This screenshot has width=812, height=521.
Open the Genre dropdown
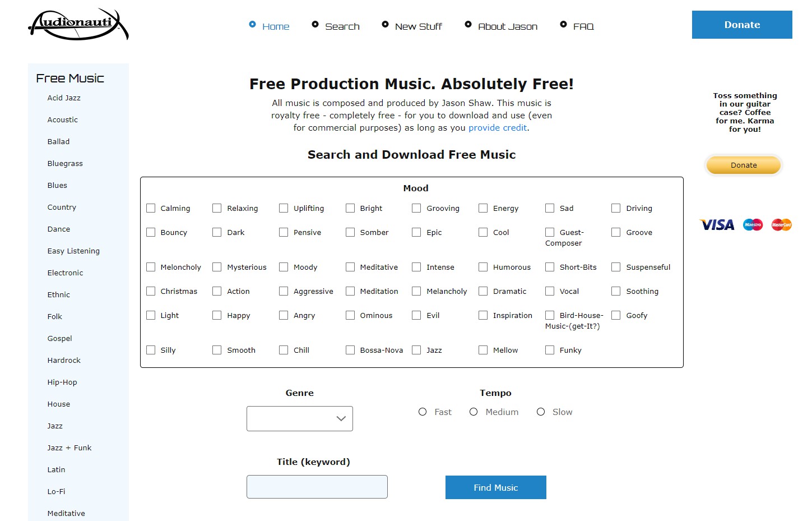299,418
